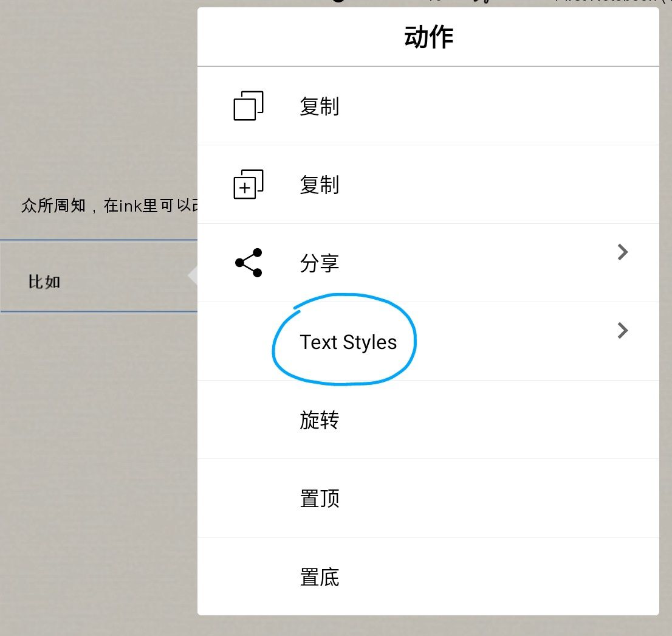Click the duplicate icon with plus sign
672x636 pixels.
tap(248, 184)
